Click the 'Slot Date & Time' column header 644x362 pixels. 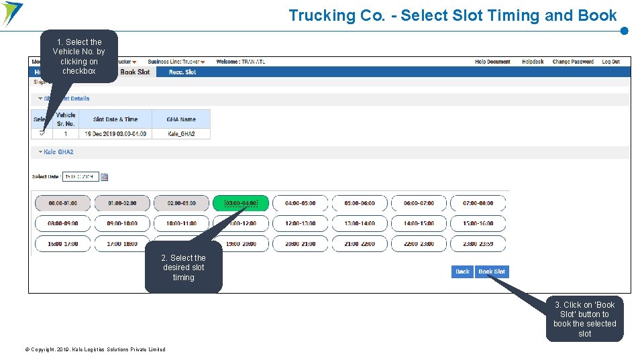tap(115, 119)
